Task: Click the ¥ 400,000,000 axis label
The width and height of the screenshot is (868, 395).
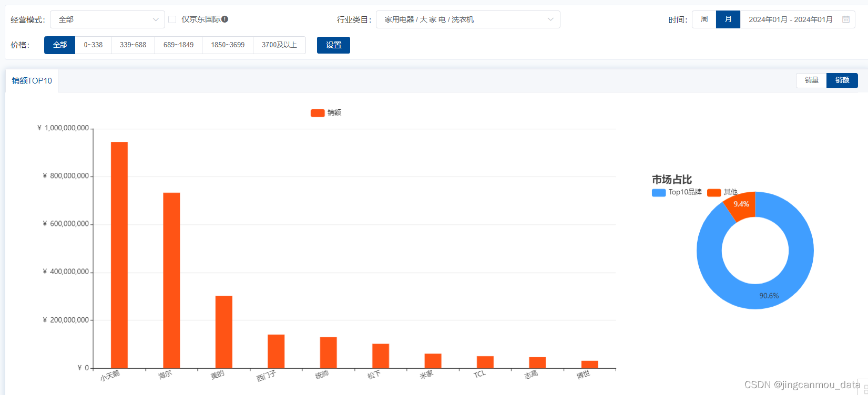Action: click(66, 272)
